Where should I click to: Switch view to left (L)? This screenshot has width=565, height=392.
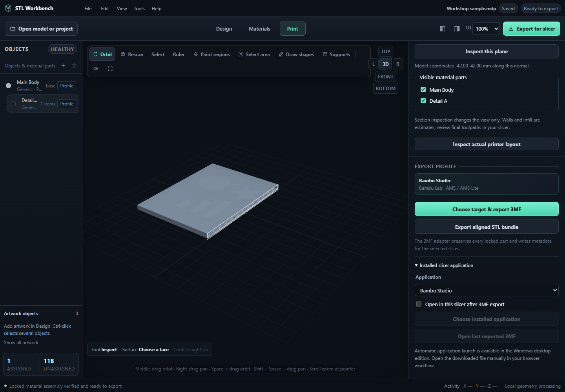374,64
